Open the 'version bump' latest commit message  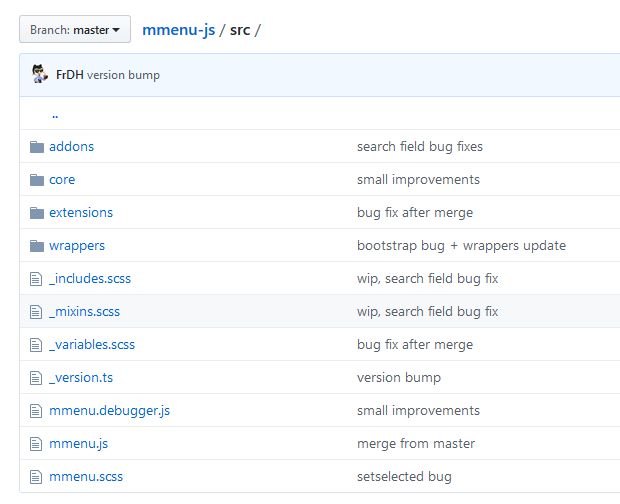pos(123,75)
